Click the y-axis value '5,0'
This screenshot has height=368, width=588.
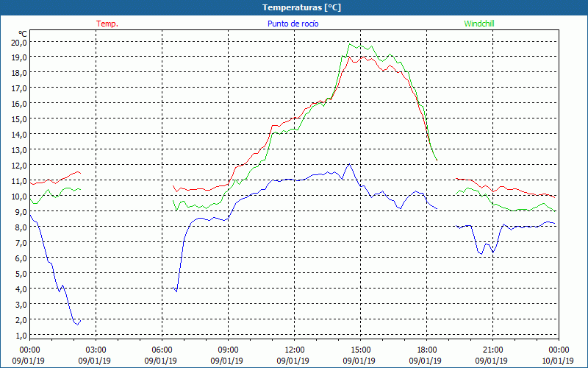pos(21,274)
